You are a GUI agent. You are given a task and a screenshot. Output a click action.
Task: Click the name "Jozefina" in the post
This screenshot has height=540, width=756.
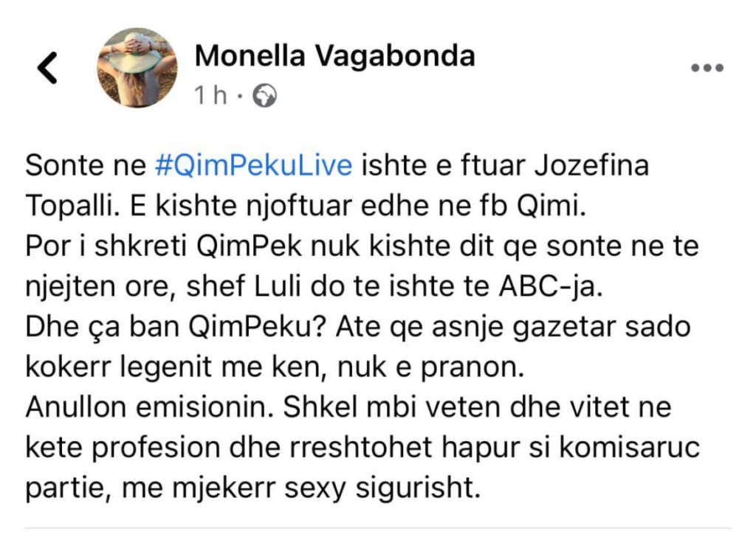pyautogui.click(x=582, y=165)
